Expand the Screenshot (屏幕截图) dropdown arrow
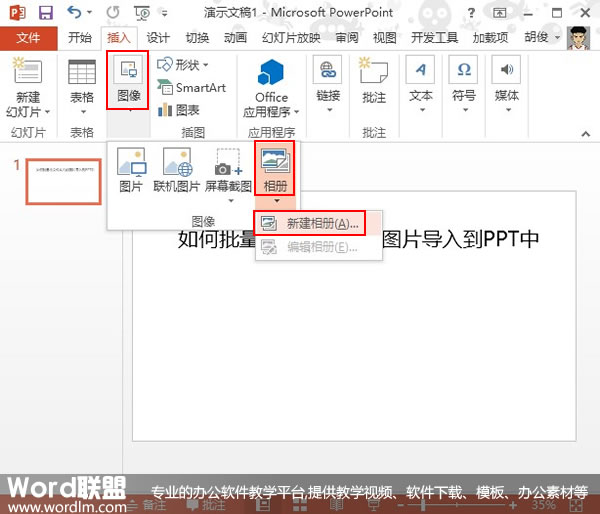 click(x=231, y=201)
